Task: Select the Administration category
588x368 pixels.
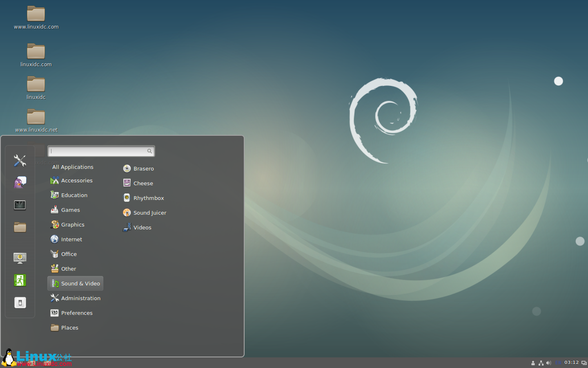Action: pos(81,298)
